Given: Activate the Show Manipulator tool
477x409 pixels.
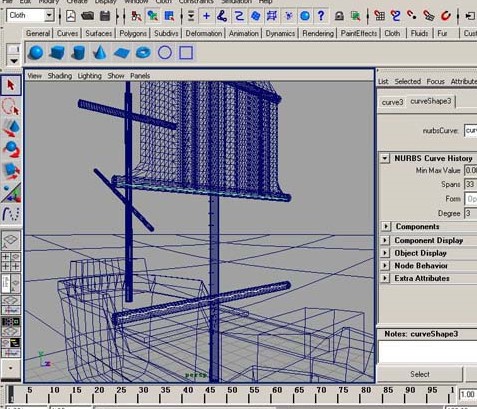Looking at the screenshot, I should (11, 193).
